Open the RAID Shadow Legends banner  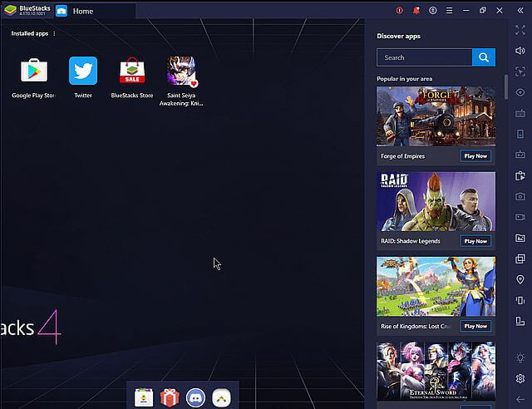[436, 202]
